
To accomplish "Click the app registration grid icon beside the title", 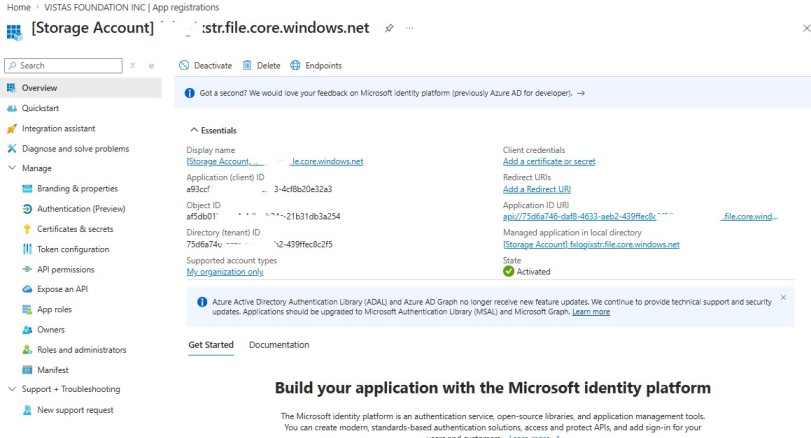I will tap(14, 32).
